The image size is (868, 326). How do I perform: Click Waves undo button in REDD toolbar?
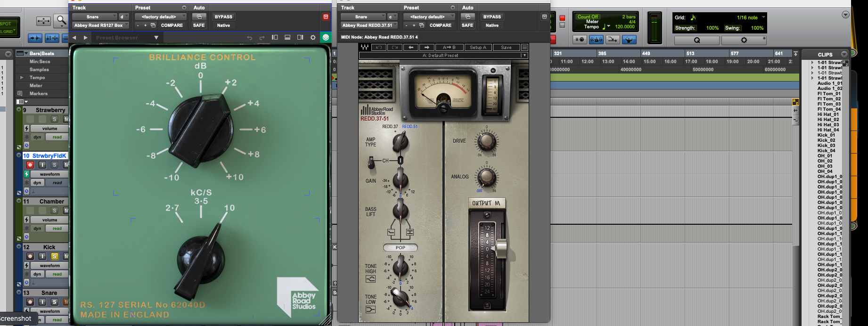(x=378, y=48)
